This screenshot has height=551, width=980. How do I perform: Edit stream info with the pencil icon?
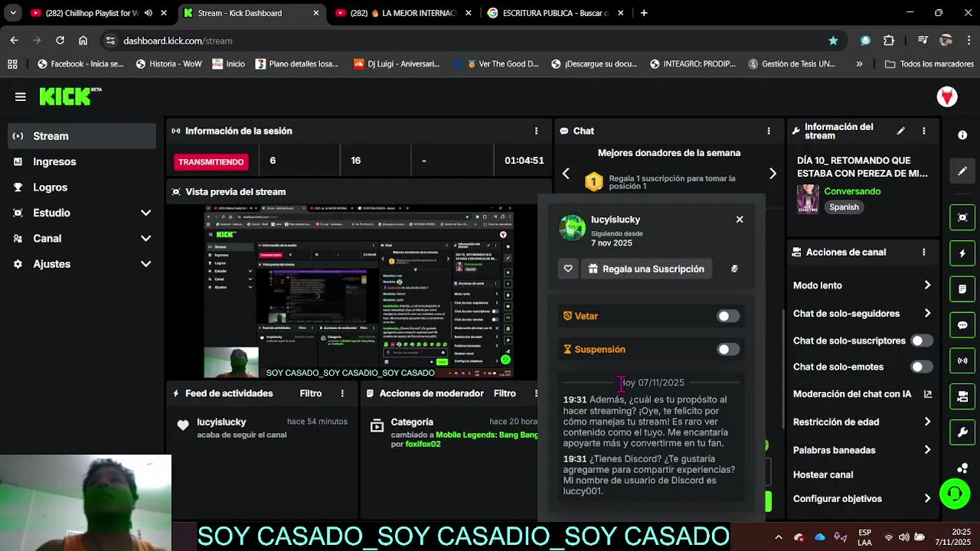coord(901,131)
